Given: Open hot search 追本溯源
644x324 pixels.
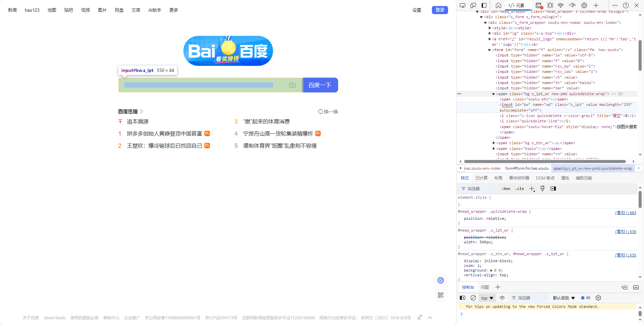Looking at the screenshot, I should pos(137,122).
